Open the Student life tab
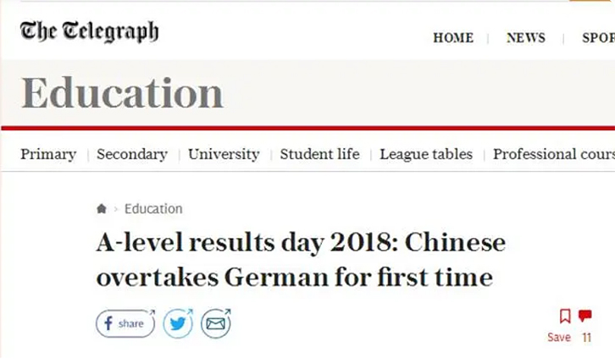Viewport: 615px width, 364px height. point(319,154)
